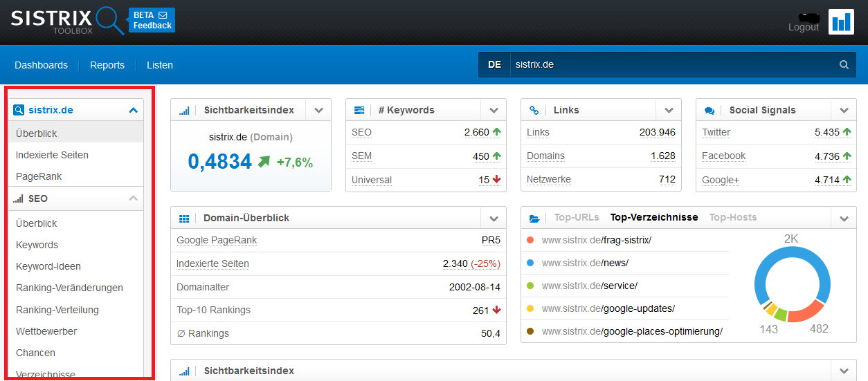Click the lower Sichtbarkeitsindex bars icon
Image resolution: width=868 pixels, height=381 pixels.
click(184, 371)
